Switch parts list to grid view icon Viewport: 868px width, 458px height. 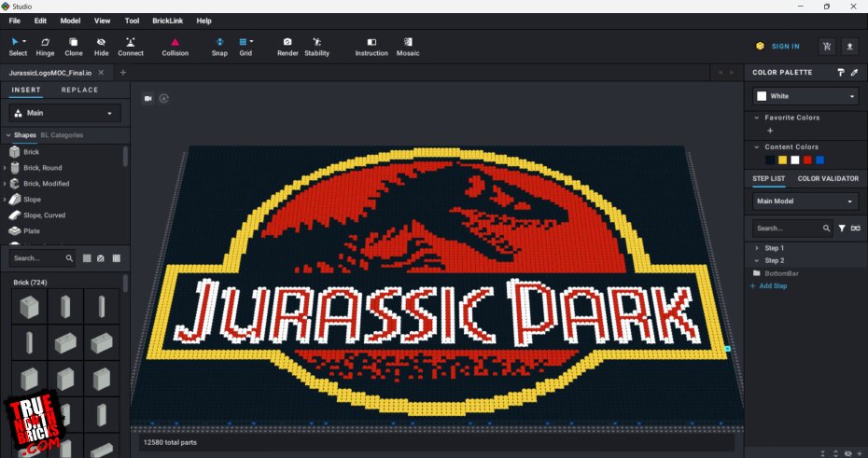click(x=117, y=257)
